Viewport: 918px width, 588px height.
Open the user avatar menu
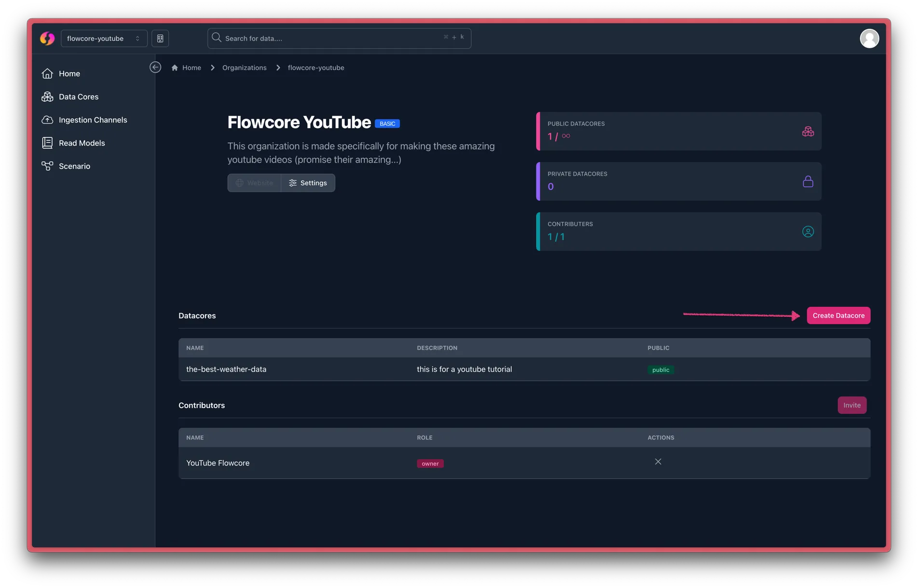[x=869, y=39]
